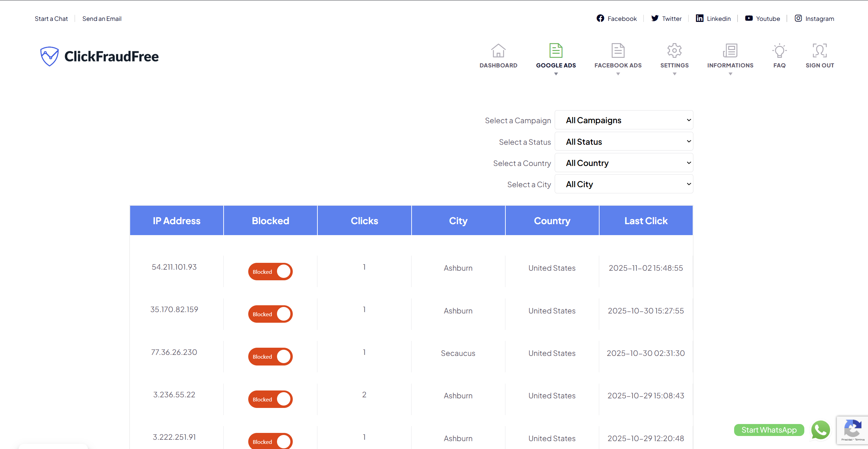Disable block on IP 3.236.55.22
The image size is (868, 449).
(x=270, y=399)
